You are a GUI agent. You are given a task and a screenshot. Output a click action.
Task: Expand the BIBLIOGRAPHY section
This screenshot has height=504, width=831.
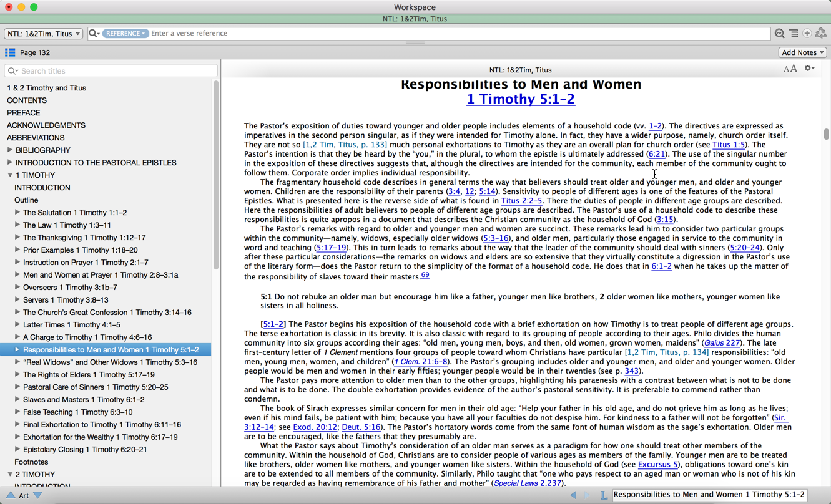[x=10, y=150]
